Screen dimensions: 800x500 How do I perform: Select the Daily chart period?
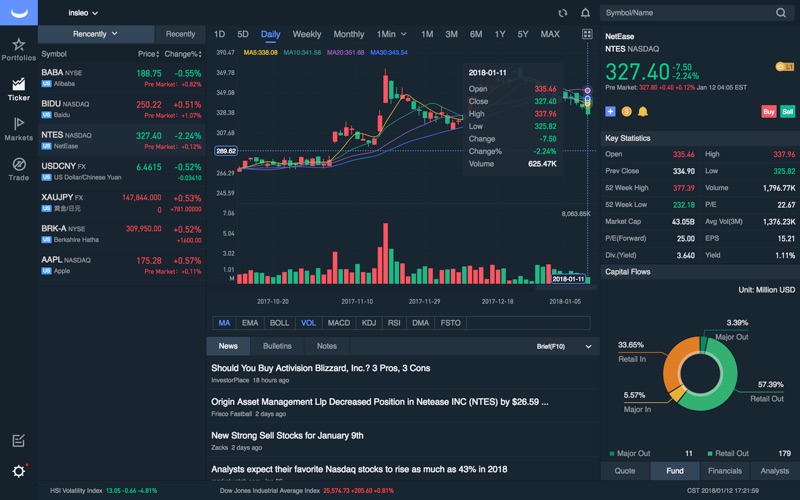click(x=270, y=34)
